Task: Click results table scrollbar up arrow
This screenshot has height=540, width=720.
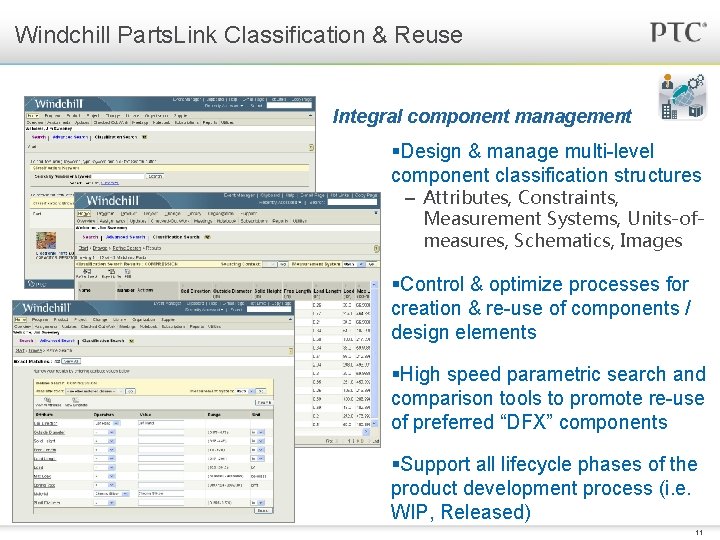Action: [374, 285]
